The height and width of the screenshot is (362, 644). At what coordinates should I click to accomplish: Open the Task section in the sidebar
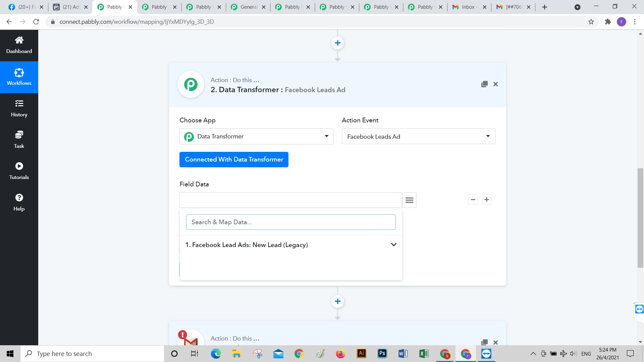pyautogui.click(x=19, y=140)
